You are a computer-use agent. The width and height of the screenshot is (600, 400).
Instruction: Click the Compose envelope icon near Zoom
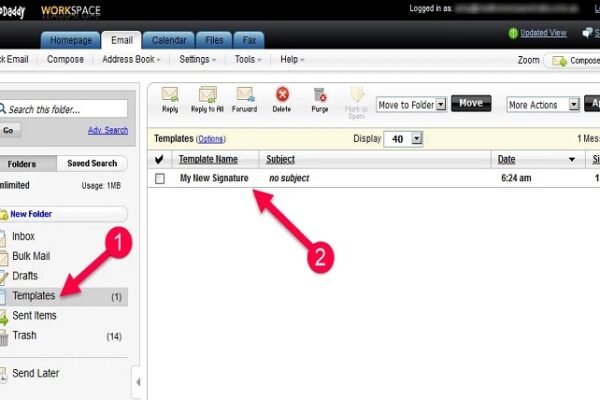(559, 60)
